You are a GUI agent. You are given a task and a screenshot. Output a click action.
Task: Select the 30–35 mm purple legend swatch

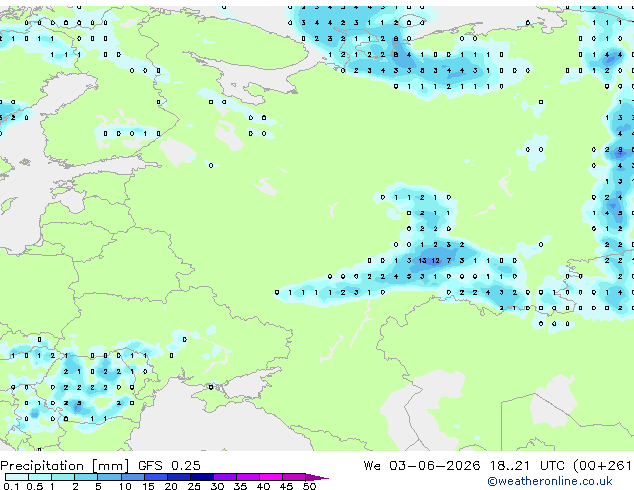pyautogui.click(x=225, y=477)
